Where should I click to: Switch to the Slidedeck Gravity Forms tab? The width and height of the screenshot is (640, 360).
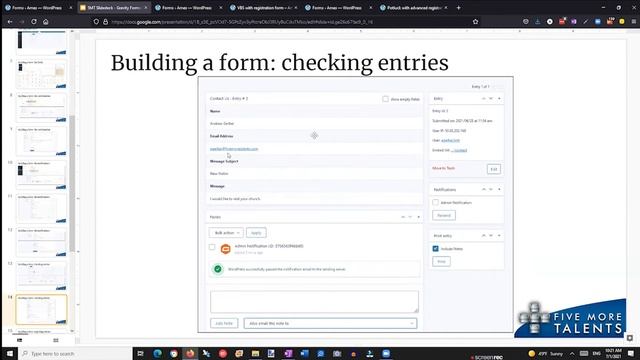coord(113,7)
